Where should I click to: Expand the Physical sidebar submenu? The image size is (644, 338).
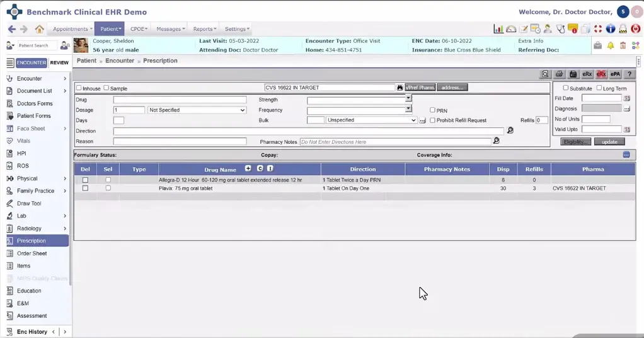click(65, 178)
